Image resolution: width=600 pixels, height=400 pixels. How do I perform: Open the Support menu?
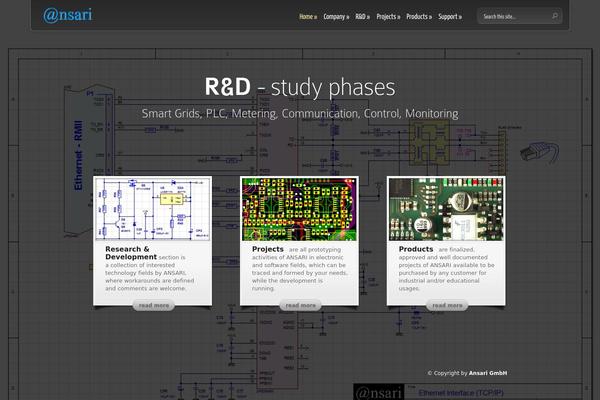click(450, 17)
